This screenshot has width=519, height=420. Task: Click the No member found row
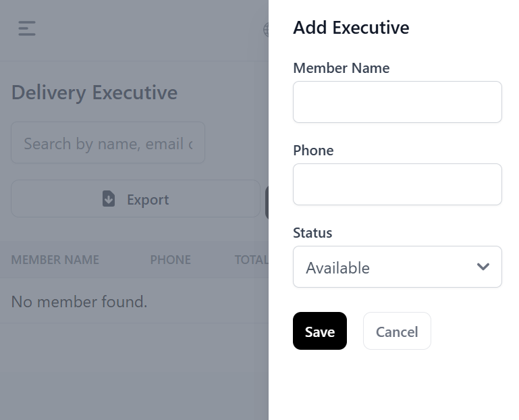80,301
